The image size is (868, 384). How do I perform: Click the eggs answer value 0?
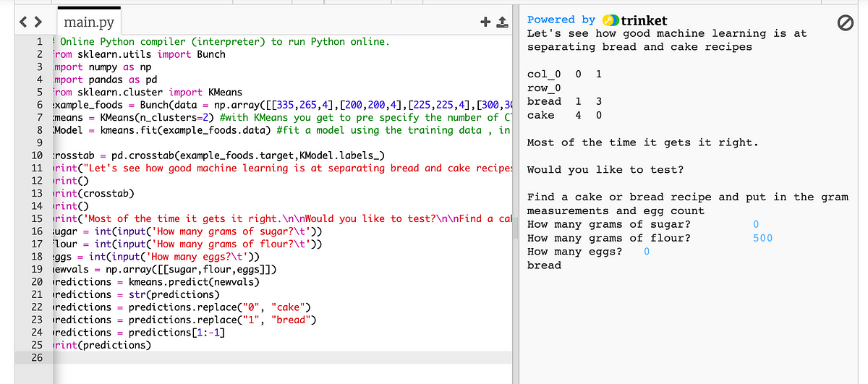click(x=647, y=252)
